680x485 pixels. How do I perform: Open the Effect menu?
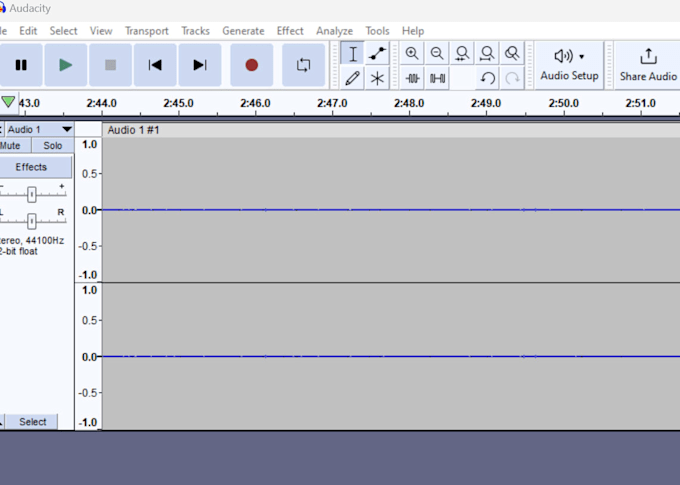290,31
